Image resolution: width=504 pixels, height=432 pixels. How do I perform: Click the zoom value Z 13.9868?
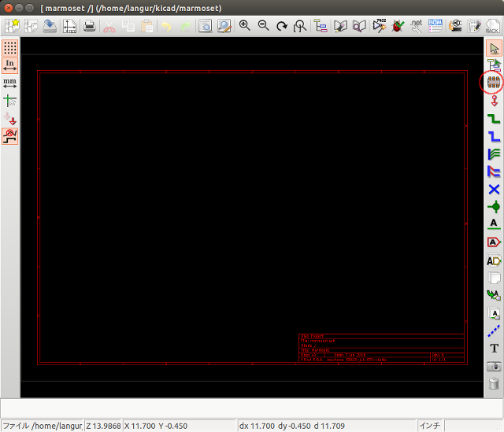coord(103,426)
